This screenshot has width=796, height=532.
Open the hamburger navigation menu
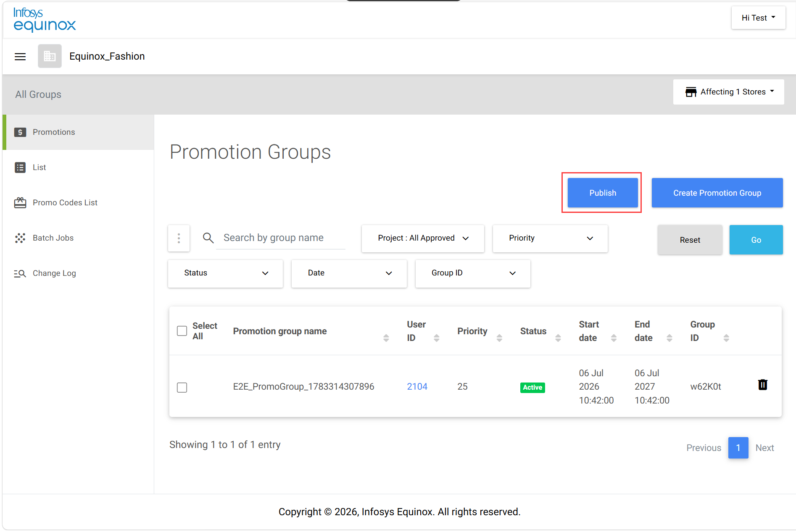click(20, 56)
